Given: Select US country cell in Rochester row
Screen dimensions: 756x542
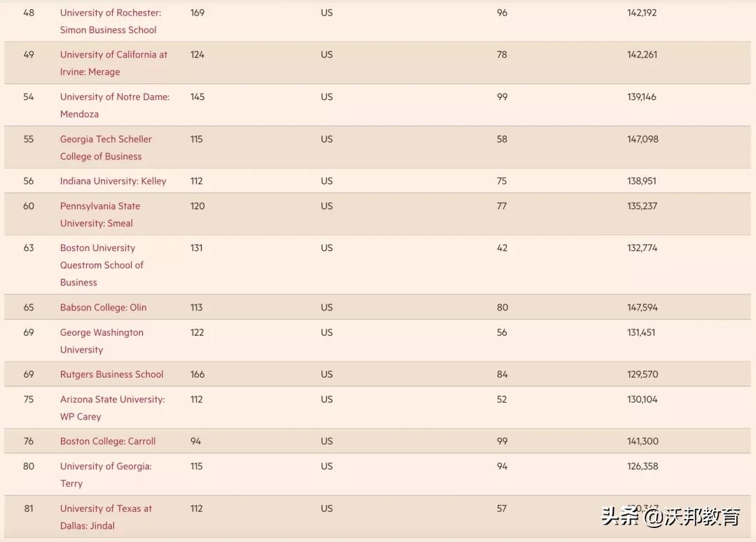Looking at the screenshot, I should click(327, 13).
